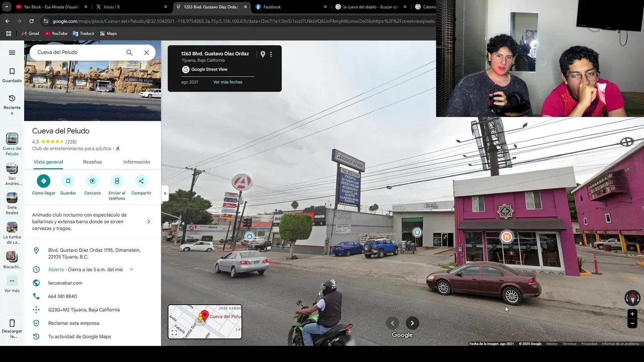Click Privacidad footer link
644x362 pixels.
pos(589,344)
